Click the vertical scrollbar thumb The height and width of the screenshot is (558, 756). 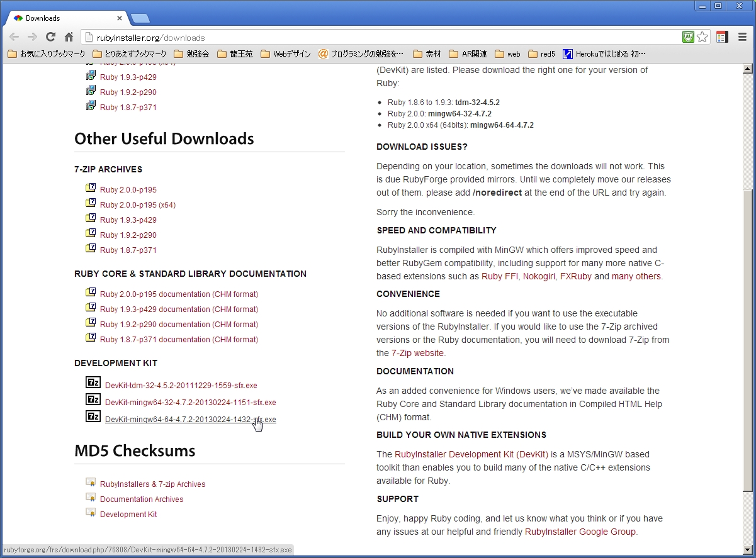click(748, 340)
